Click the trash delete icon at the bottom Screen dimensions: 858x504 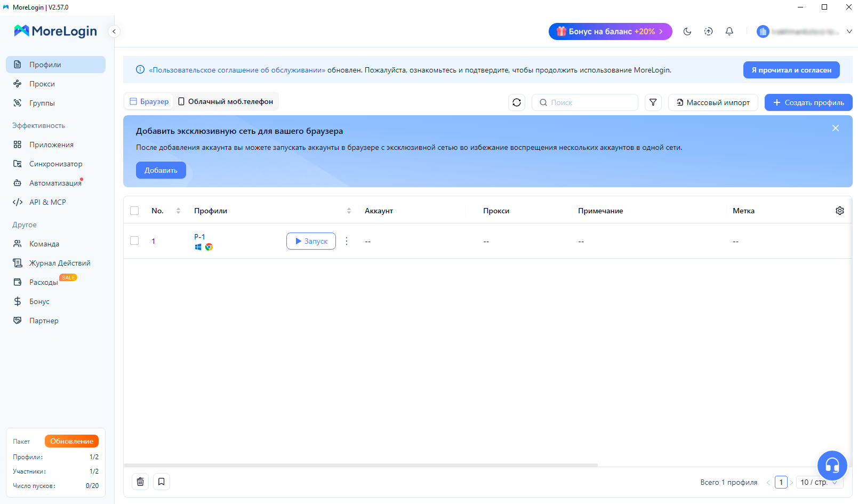pos(140,482)
